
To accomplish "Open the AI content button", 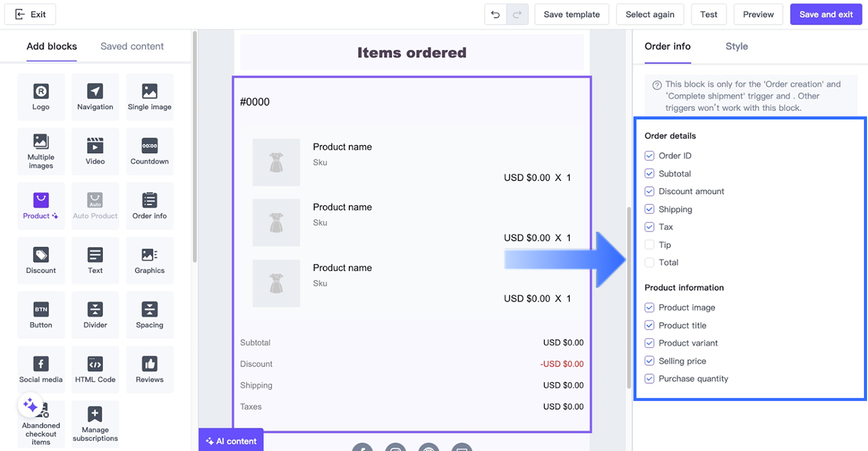I will point(231,441).
